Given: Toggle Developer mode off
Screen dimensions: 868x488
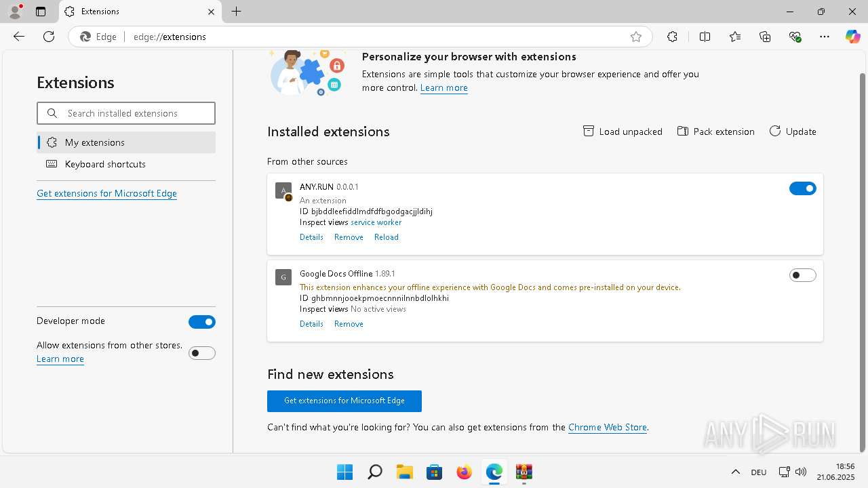Looking at the screenshot, I should tap(202, 322).
